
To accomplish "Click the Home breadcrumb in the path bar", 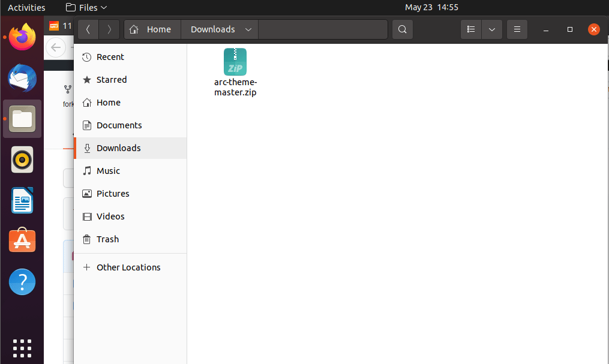I will tap(152, 29).
